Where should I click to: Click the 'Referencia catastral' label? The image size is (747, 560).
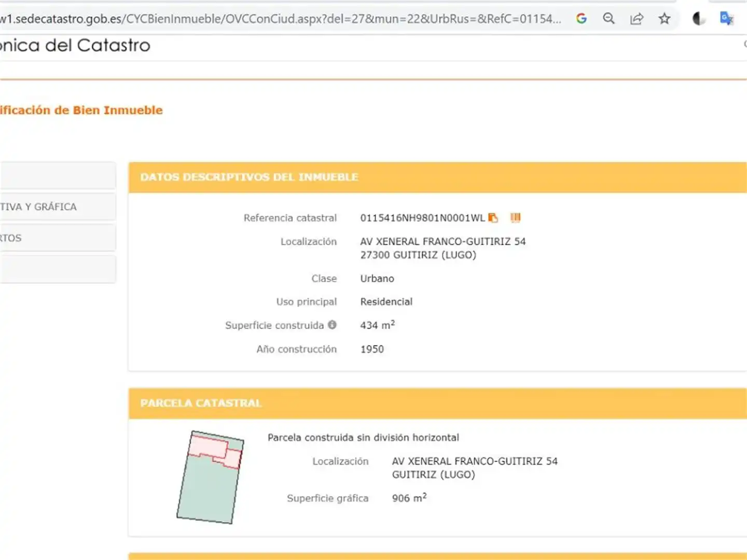pos(290,218)
